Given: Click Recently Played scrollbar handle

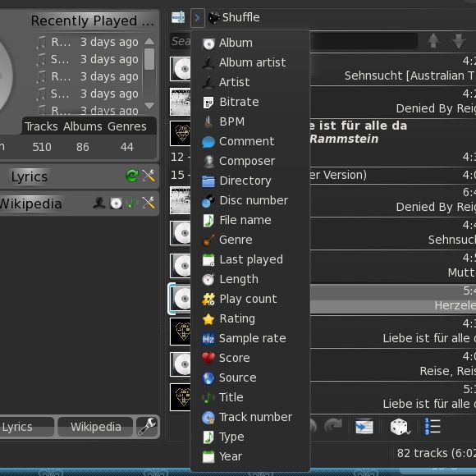Looking at the screenshot, I should click(149, 59).
